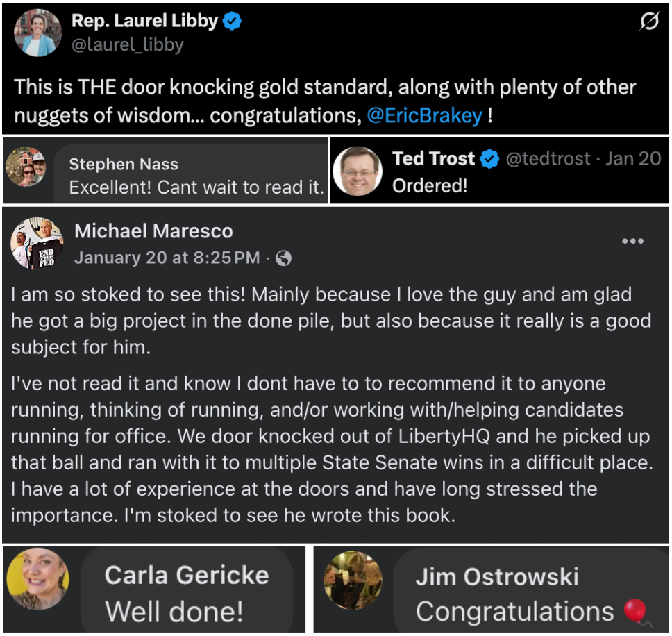
Task: Click the Carla Gericke commenter name
Action: (186, 575)
